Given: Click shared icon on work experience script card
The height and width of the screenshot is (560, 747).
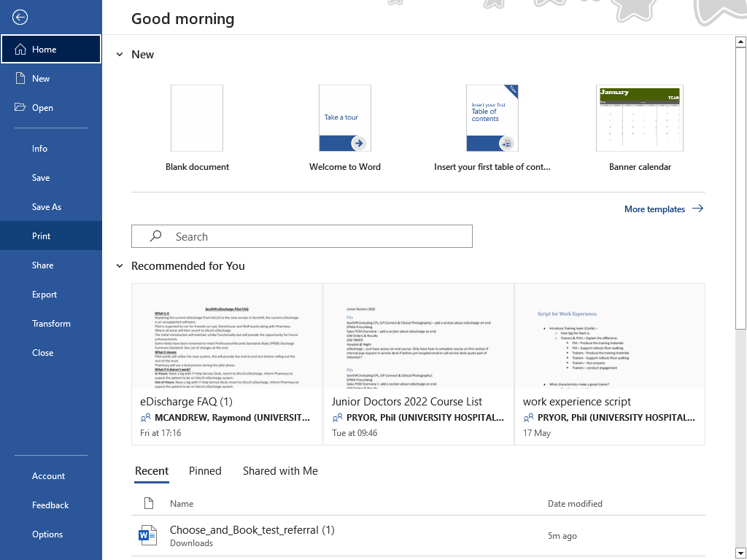Looking at the screenshot, I should point(528,418).
